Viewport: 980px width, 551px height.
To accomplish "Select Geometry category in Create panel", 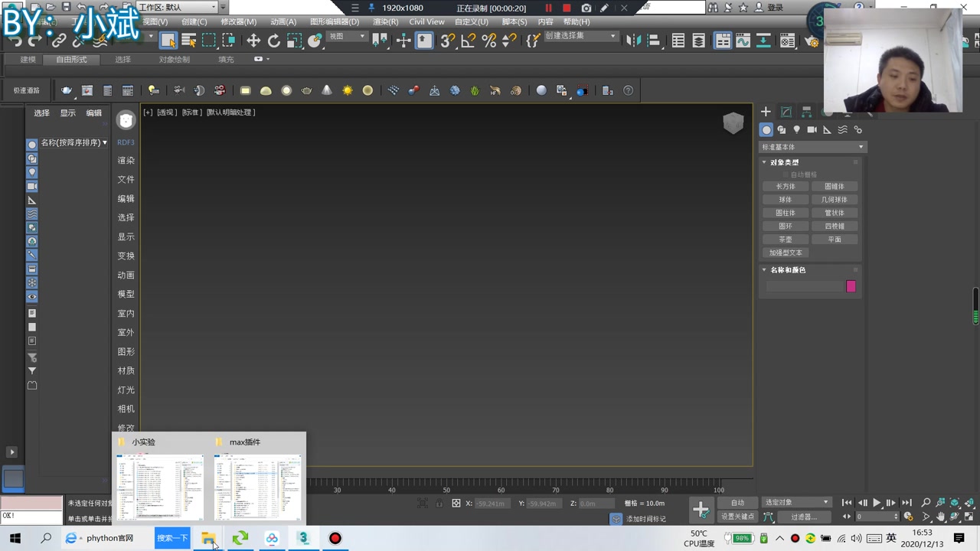I will coord(766,130).
